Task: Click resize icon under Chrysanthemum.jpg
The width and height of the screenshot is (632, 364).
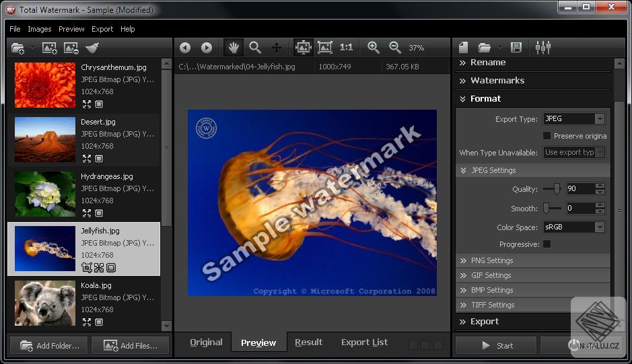Action: coord(87,104)
